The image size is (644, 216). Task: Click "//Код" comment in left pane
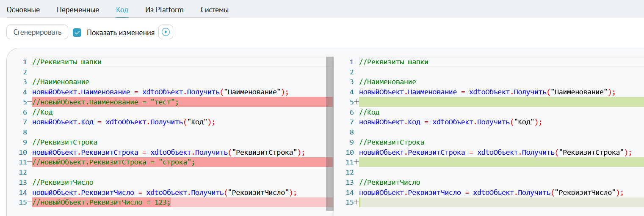pyautogui.click(x=42, y=112)
